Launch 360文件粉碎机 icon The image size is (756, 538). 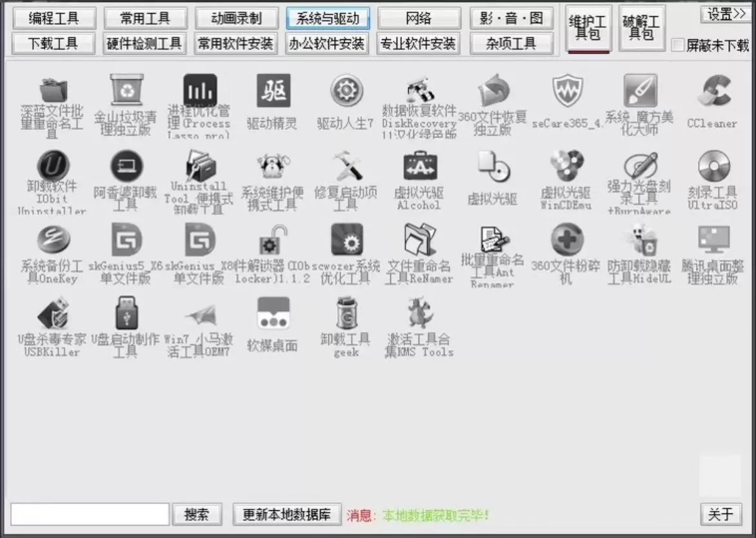pos(566,241)
